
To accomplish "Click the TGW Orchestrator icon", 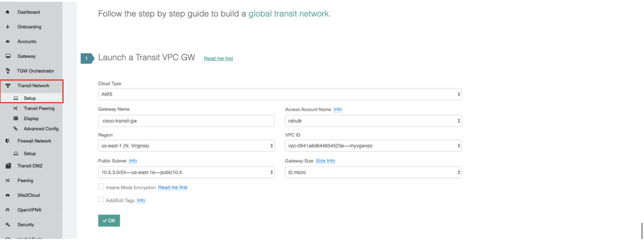I will pos(8,71).
